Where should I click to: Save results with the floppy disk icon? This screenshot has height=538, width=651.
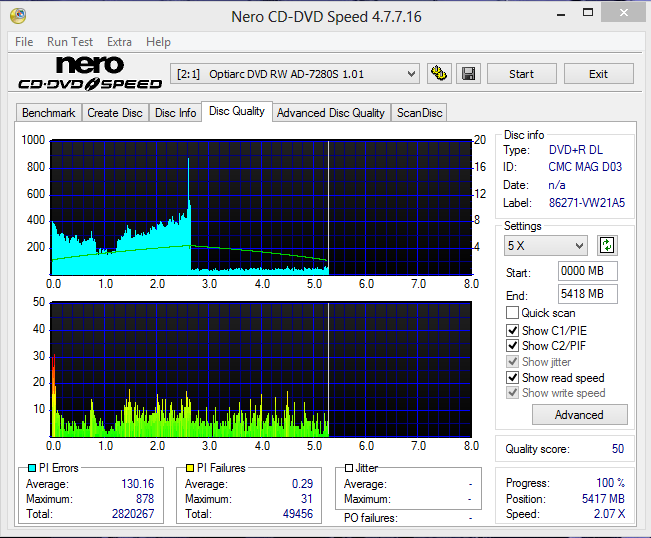pos(468,74)
